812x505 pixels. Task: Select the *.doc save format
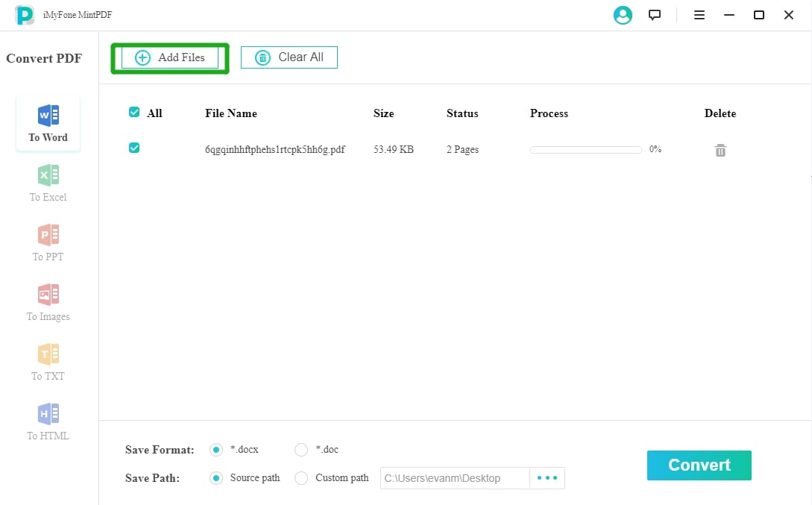301,450
